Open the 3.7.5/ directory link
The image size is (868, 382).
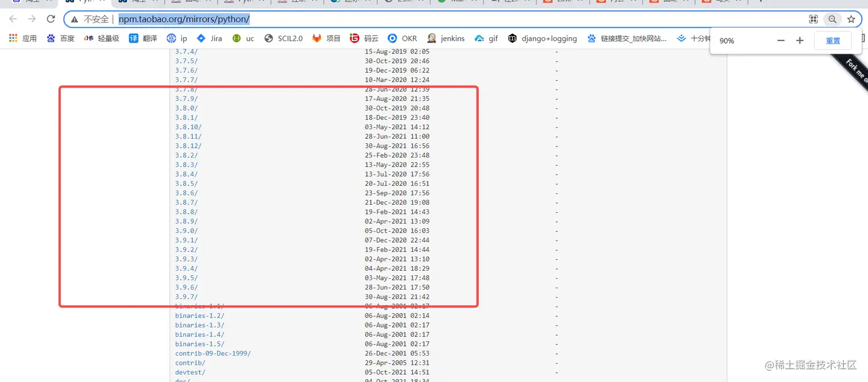(x=186, y=61)
